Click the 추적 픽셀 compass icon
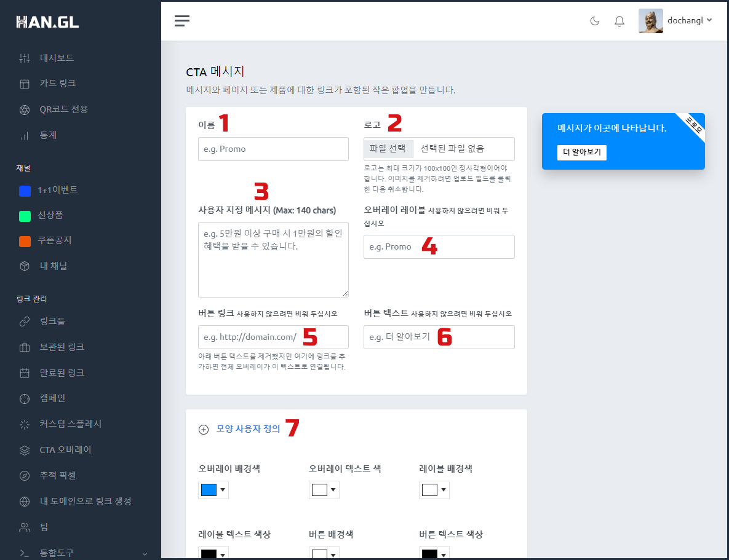The width and height of the screenshot is (729, 560). 25,475
